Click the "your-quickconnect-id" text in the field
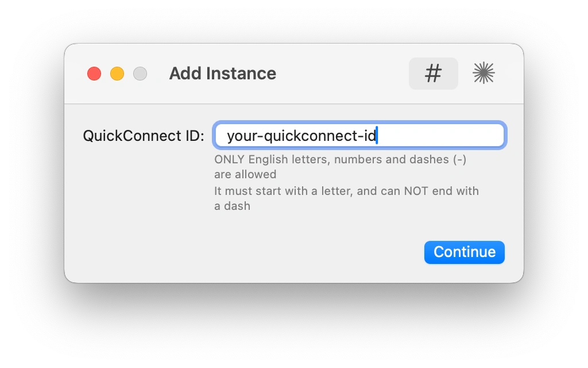588x368 pixels. point(301,136)
